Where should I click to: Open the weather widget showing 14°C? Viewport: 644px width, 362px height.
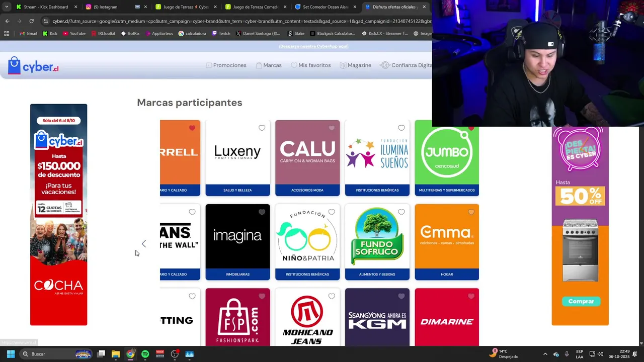coord(504,354)
